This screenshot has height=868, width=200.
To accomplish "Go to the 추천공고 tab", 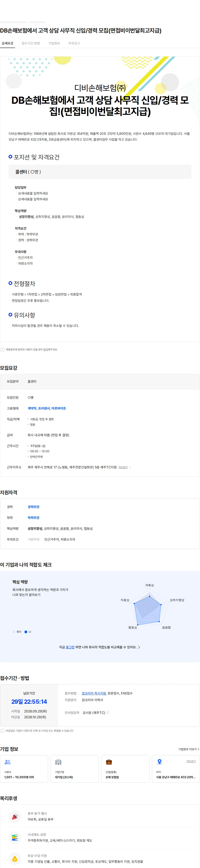I will point(74,43).
